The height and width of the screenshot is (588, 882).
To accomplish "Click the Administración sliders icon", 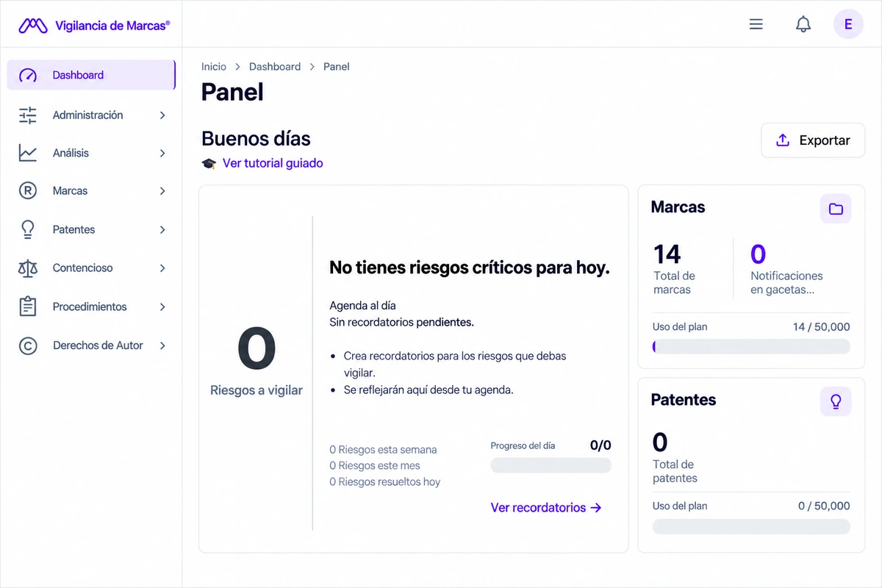I will click(28, 115).
